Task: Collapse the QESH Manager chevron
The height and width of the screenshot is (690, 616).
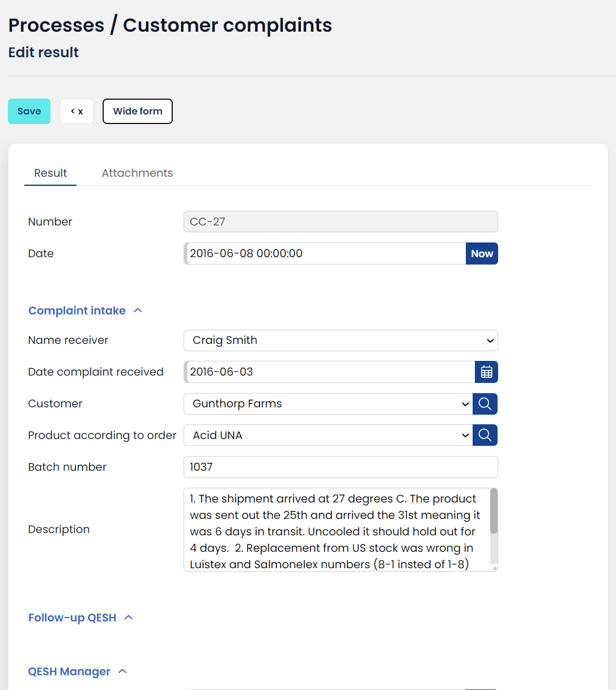Action: click(x=122, y=671)
